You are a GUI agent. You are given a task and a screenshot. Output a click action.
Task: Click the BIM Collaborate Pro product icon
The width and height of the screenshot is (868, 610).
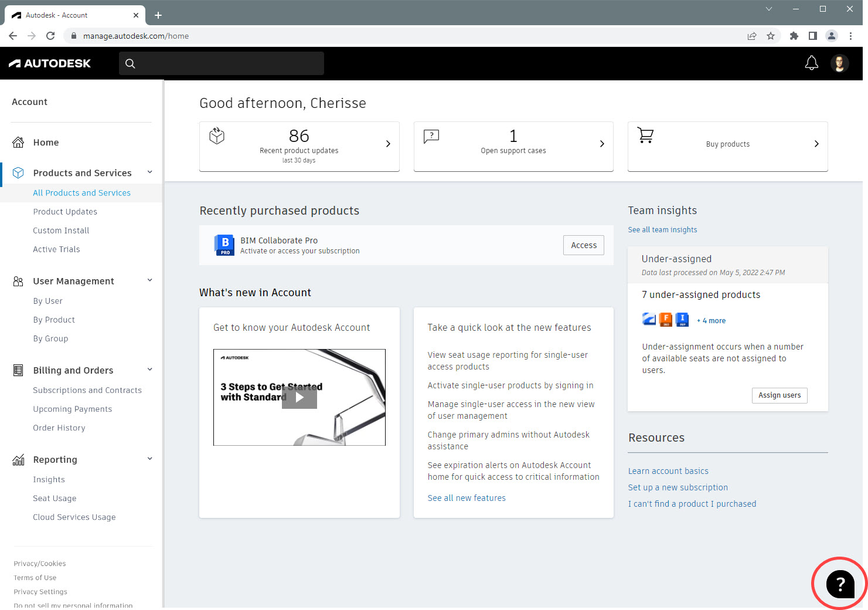point(225,245)
